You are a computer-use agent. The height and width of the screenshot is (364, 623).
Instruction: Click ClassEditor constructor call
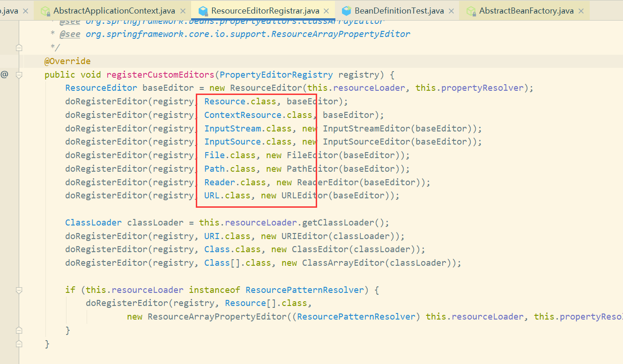(x=320, y=249)
